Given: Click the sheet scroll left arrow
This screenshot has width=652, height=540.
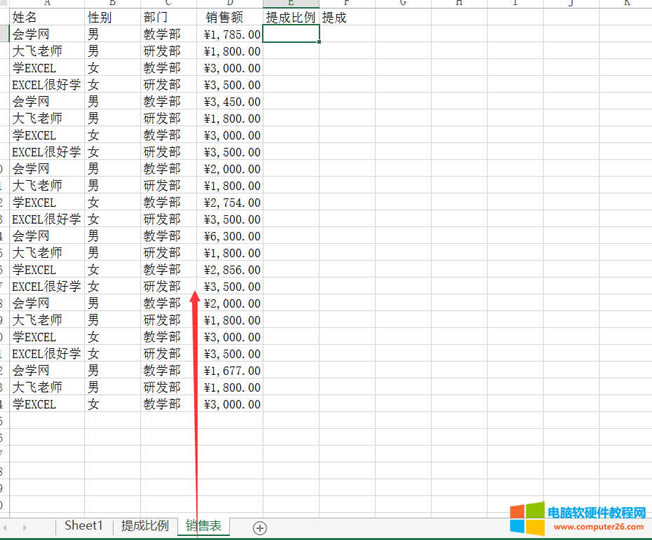Looking at the screenshot, I should pos(5,527).
